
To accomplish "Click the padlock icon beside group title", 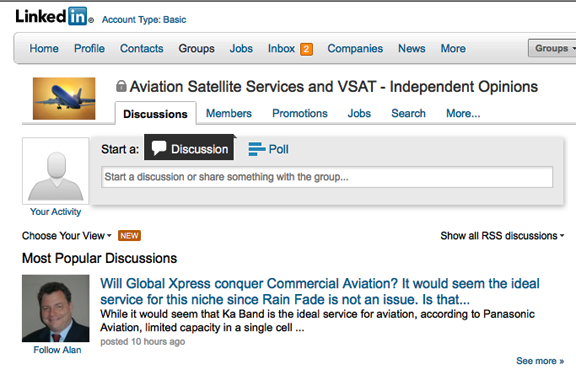I will 121,86.
